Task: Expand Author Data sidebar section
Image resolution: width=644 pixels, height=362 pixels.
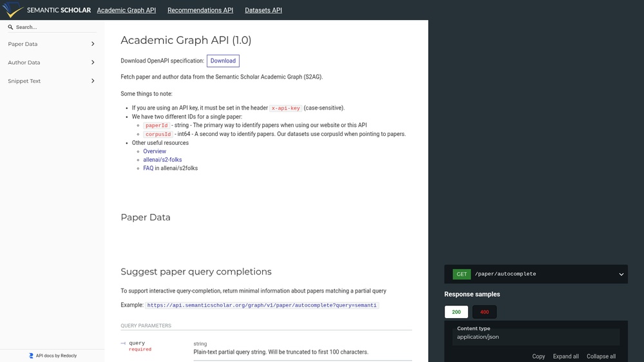Action: coord(52,62)
